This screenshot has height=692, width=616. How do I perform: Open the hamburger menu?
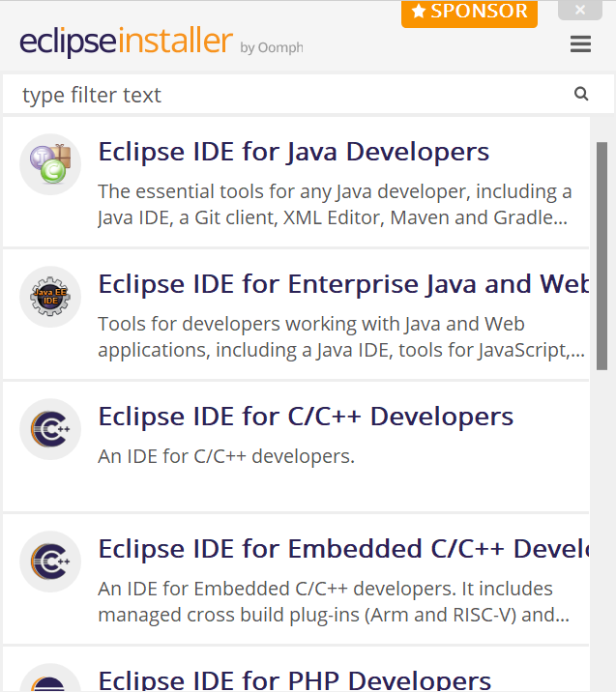click(x=580, y=43)
